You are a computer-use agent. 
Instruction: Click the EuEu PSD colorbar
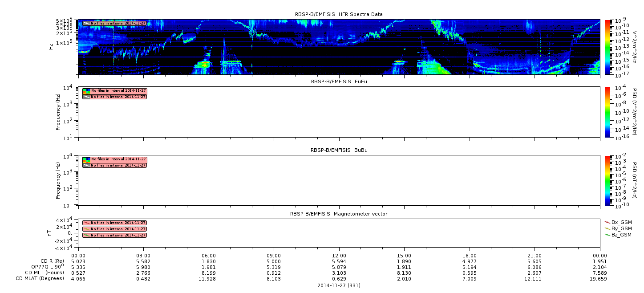pos(607,112)
